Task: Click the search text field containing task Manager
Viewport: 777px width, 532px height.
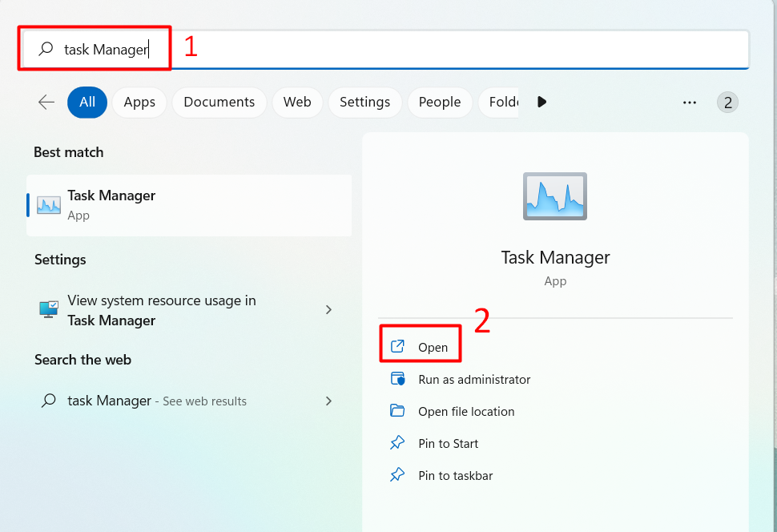Action: click(x=386, y=49)
